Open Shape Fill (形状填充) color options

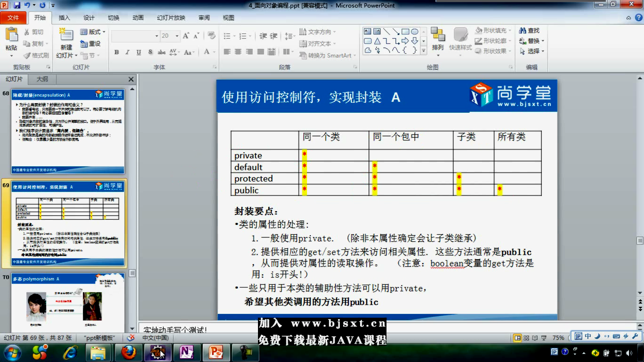click(x=492, y=30)
